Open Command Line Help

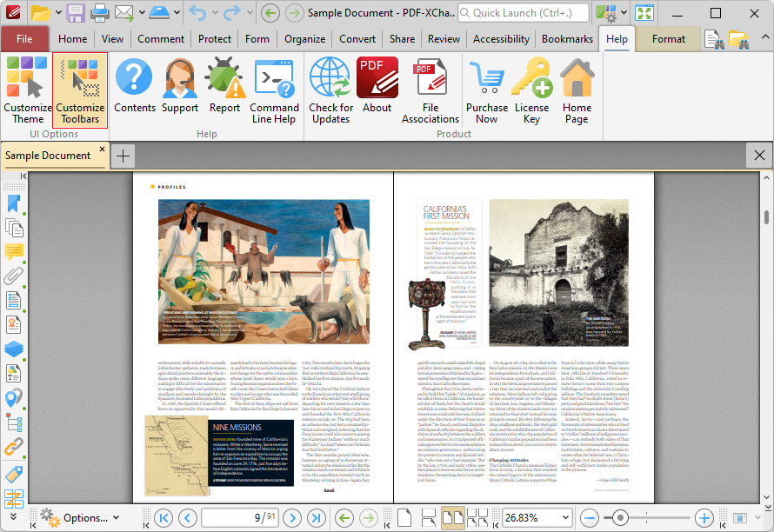click(274, 90)
